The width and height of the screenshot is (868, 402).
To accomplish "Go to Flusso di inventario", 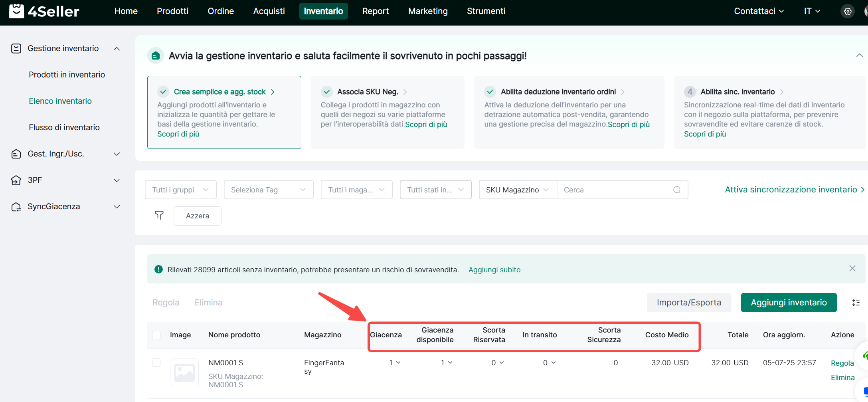I will [x=64, y=127].
